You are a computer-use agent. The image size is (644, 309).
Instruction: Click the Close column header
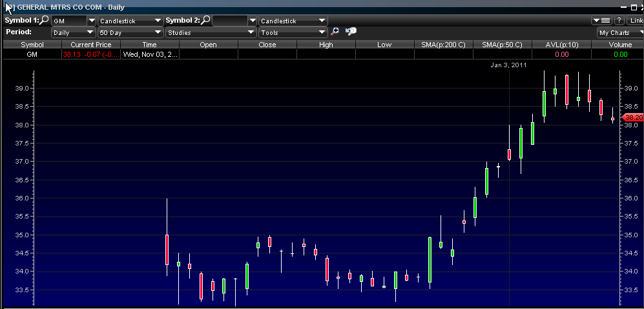(267, 45)
